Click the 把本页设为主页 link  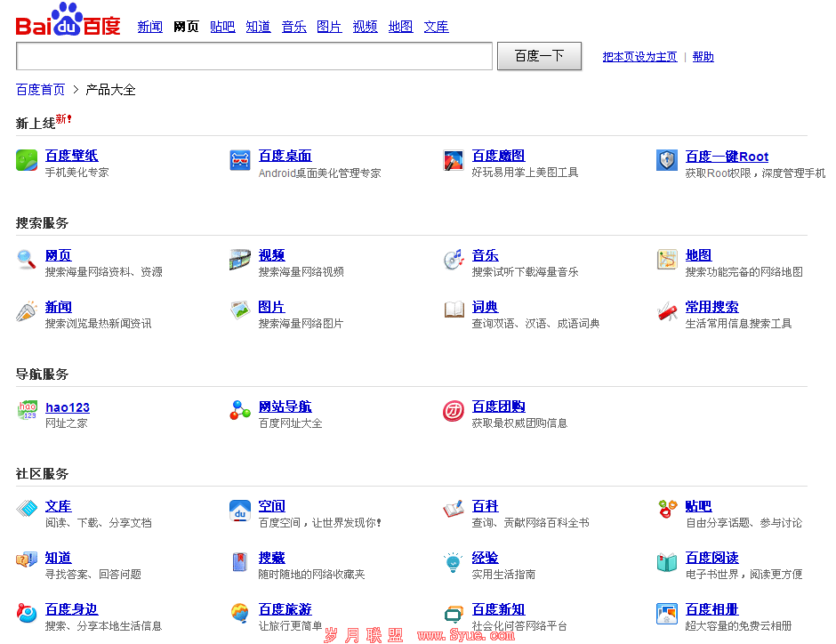(x=639, y=57)
